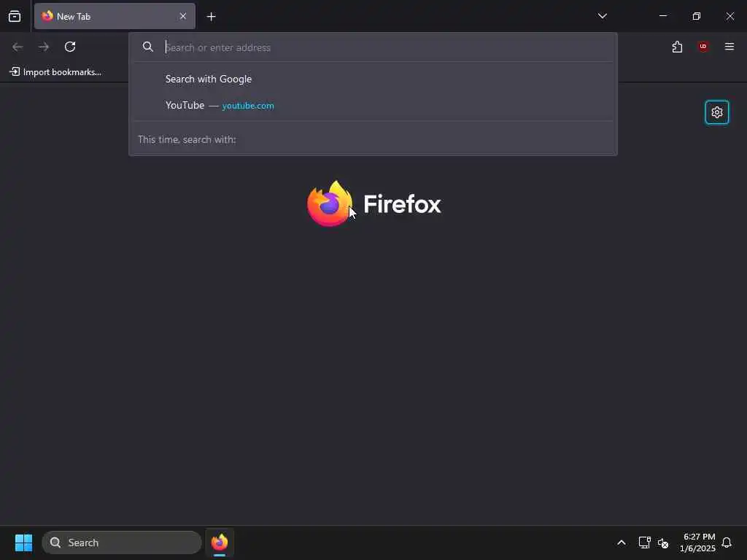747x560 pixels.
Task: Open the Extensions puzzle icon
Action: pos(677,47)
